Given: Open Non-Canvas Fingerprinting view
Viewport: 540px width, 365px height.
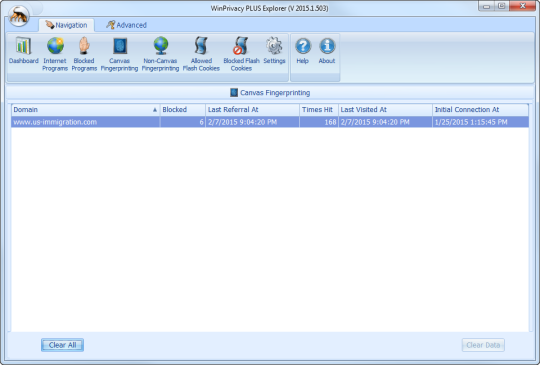Looking at the screenshot, I should 160,54.
